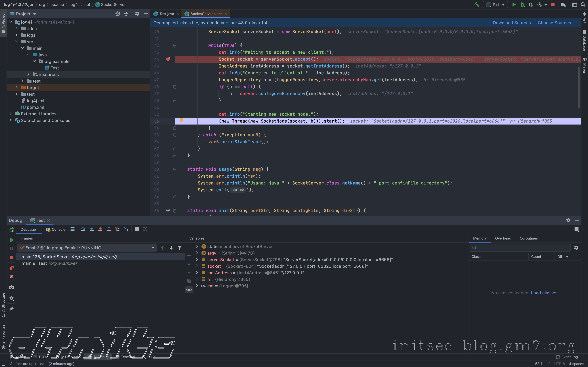Expand the target folder in Project tree
588x367 pixels.
click(17, 87)
